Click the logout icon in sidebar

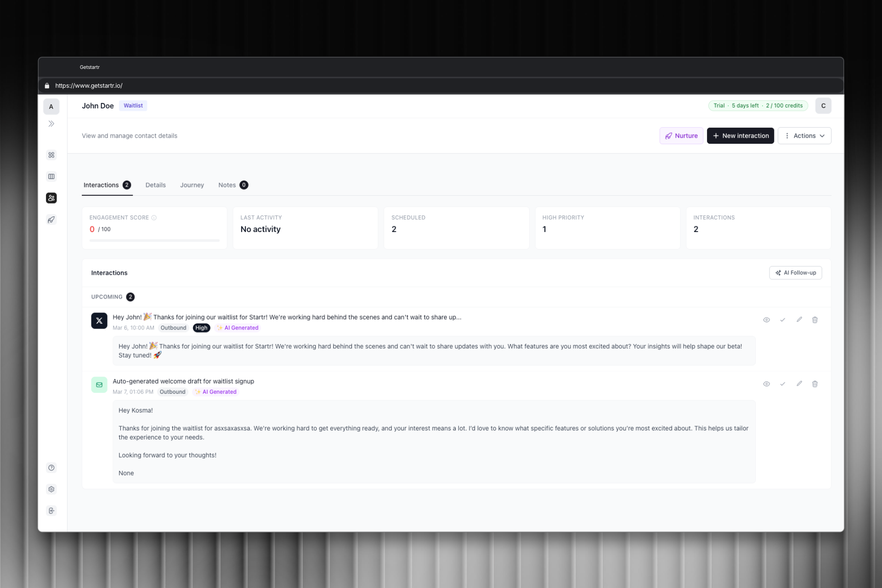[51, 511]
